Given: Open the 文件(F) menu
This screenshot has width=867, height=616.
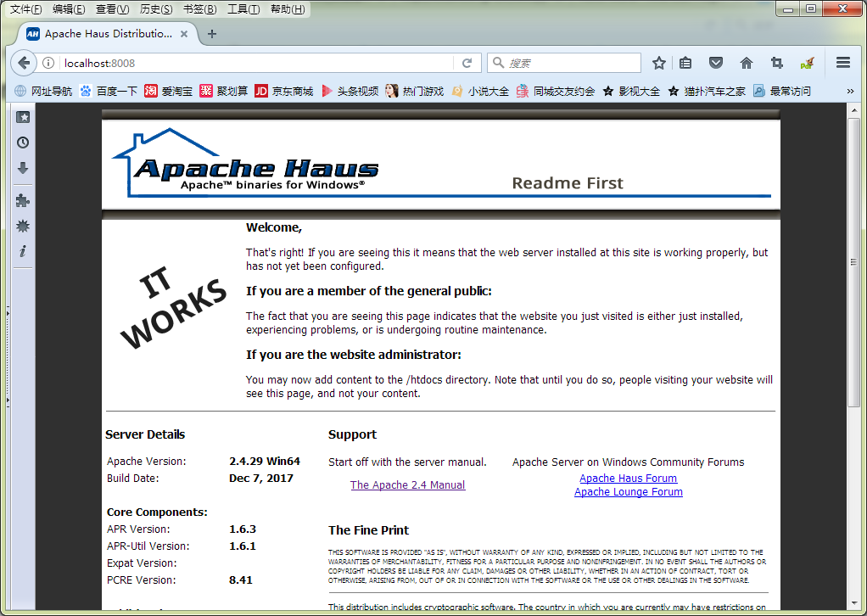Looking at the screenshot, I should point(26,8).
